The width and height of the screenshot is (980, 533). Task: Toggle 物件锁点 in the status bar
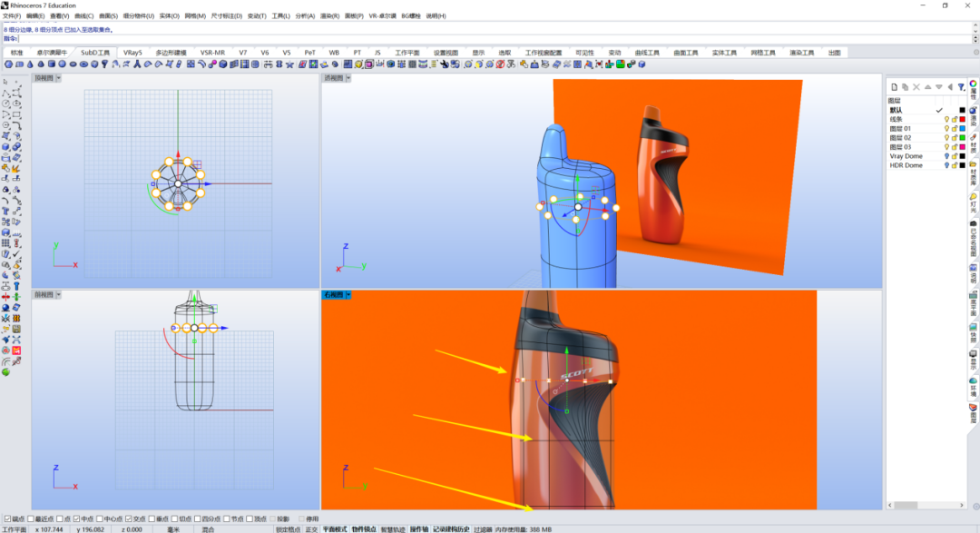click(x=364, y=529)
